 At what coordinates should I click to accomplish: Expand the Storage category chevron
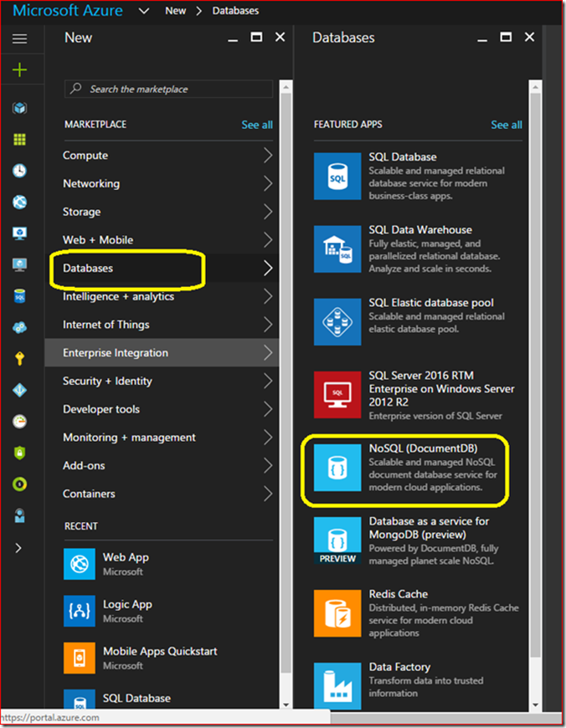pyautogui.click(x=268, y=212)
